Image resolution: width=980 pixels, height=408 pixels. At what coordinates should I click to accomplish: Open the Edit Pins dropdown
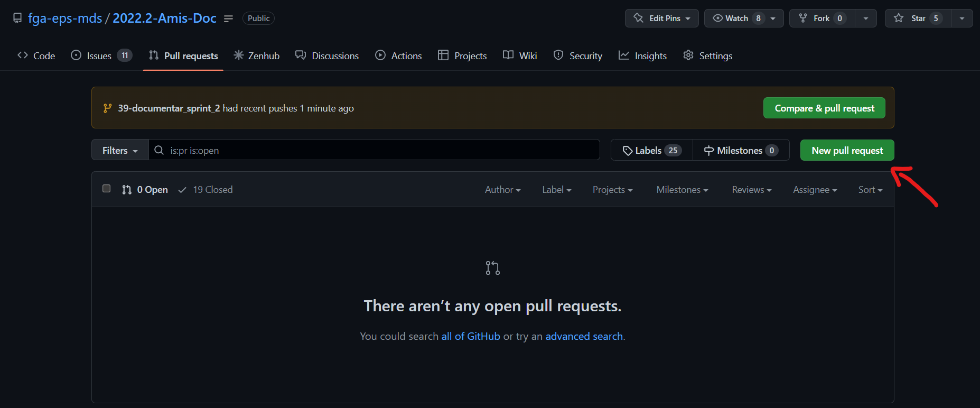(x=662, y=18)
